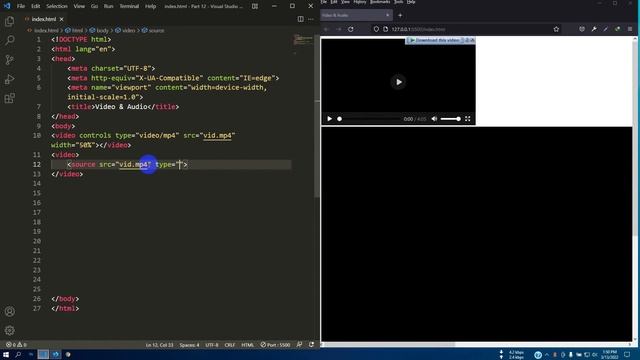The width and height of the screenshot is (640, 360).
Task: Click Ln 12, Col 33 status entry
Action: pyautogui.click(x=160, y=345)
